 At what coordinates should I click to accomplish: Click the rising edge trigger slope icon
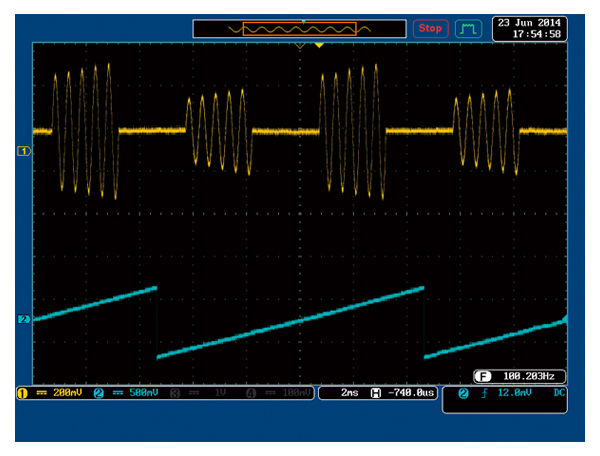(487, 393)
